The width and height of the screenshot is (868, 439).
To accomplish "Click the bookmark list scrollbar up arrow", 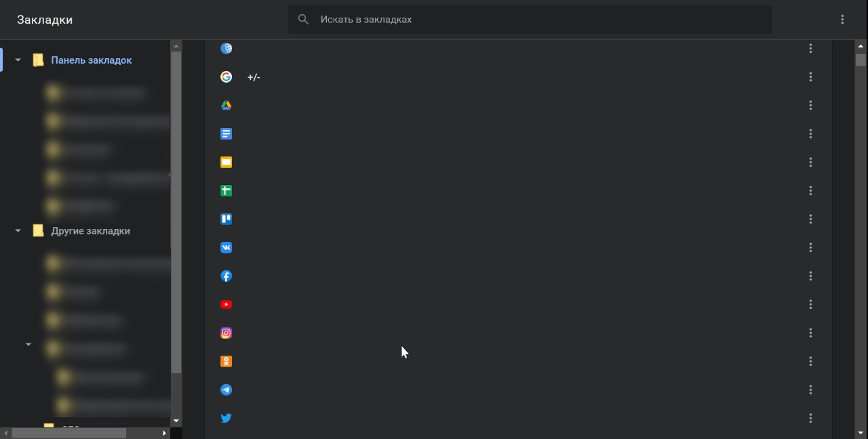I will (861, 46).
